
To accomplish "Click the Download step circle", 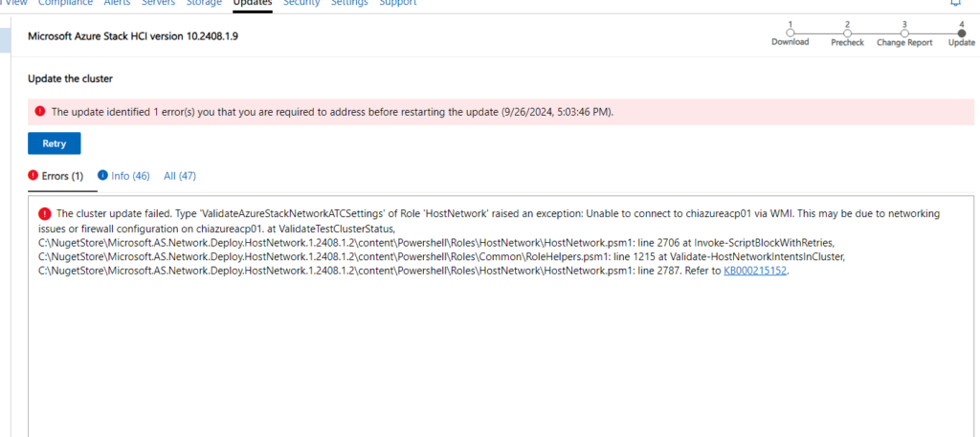I will coord(790,32).
